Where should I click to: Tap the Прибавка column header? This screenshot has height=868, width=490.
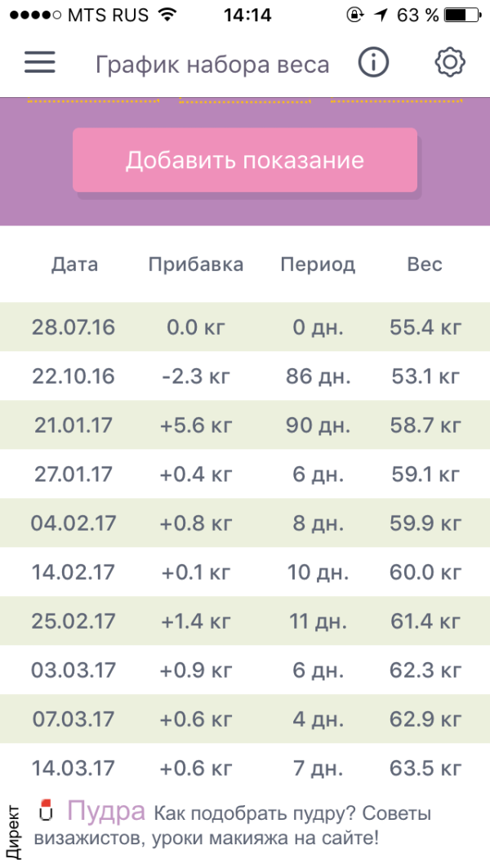click(196, 265)
